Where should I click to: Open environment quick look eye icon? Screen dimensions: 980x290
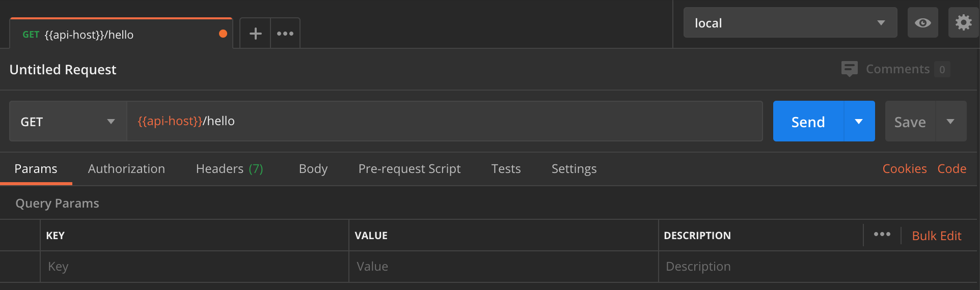point(922,23)
